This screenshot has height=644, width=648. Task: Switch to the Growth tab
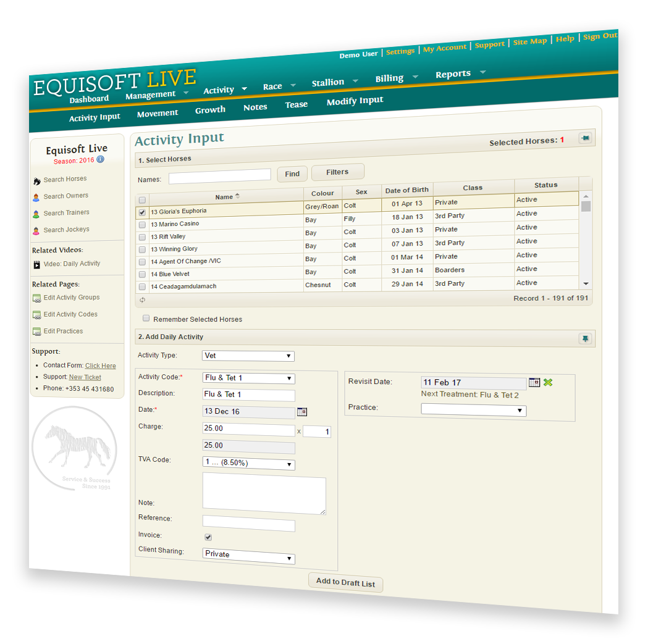point(210,110)
